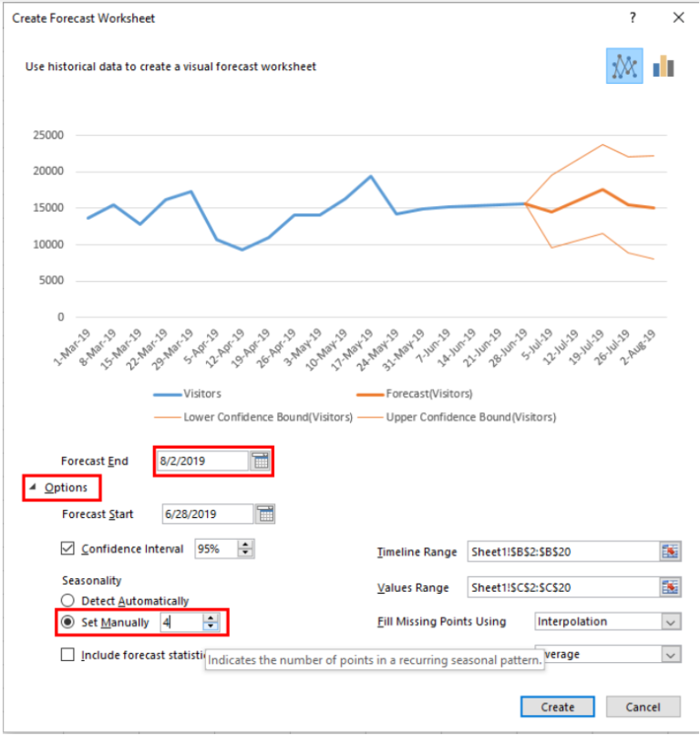Uncheck the Confidence Interval checkbox
This screenshot has width=700, height=735.
(x=67, y=549)
